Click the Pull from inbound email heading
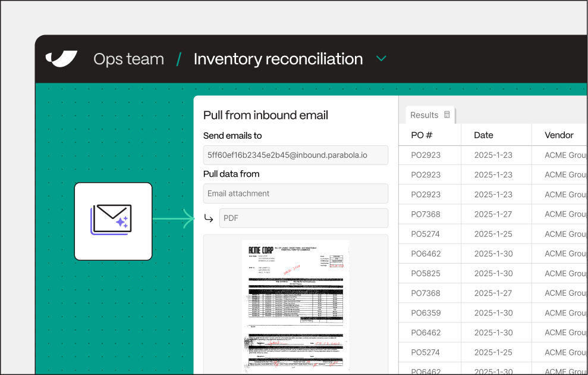Screen dimensions: 588x375 click(266, 115)
